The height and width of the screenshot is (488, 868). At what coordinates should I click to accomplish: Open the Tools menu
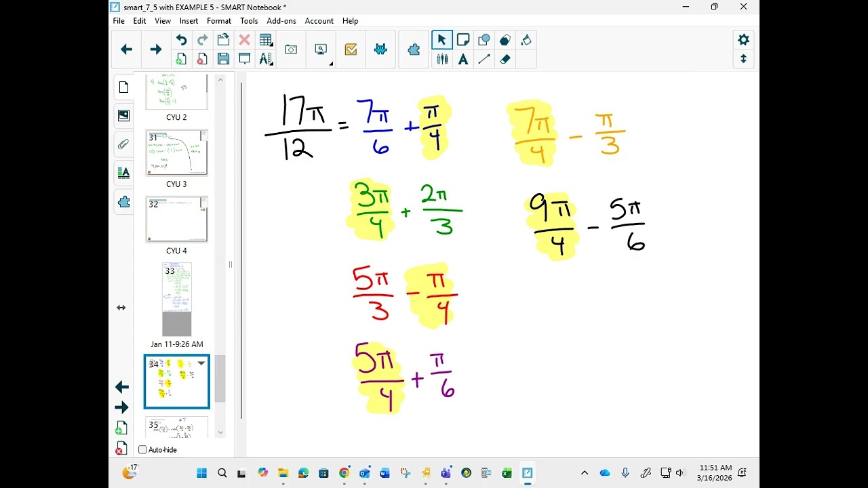coord(249,21)
